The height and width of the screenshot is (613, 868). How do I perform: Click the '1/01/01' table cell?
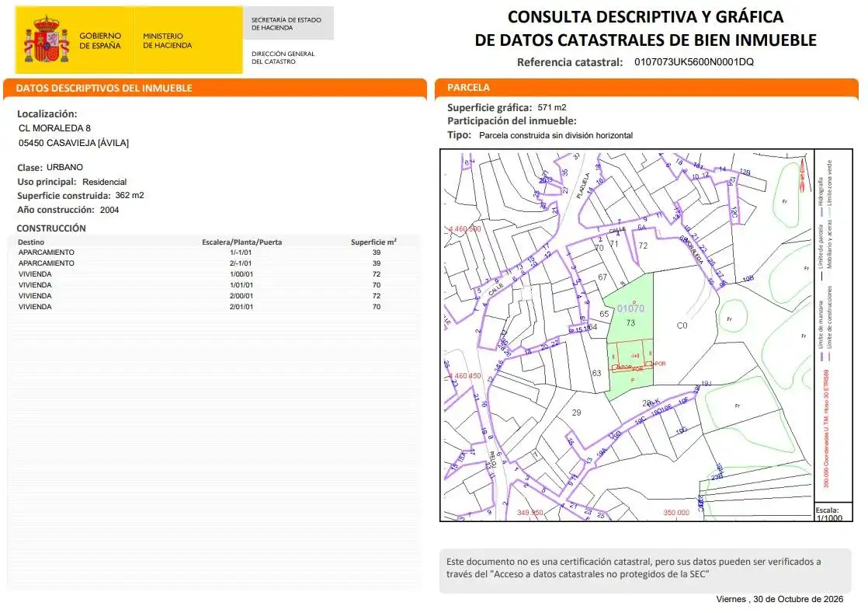(241, 285)
